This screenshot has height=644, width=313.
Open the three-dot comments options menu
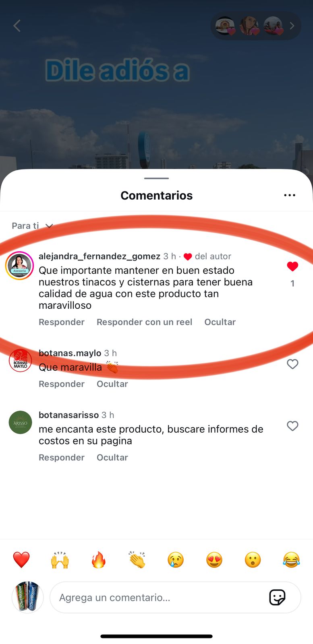tap(290, 195)
